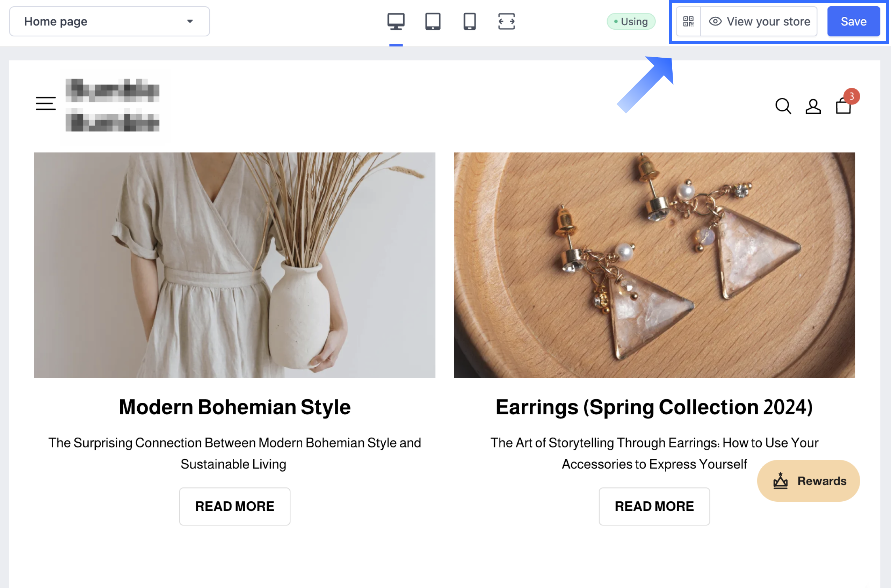
Task: Click View your store button
Action: pos(759,21)
